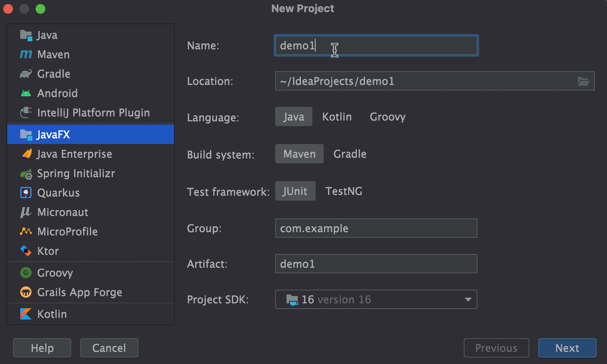This screenshot has height=364, width=607.
Task: Click the Maven icon in project types
Action: [x=26, y=54]
